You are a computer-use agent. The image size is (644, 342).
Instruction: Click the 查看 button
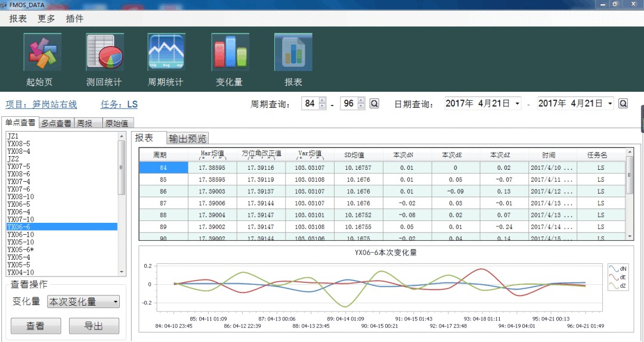coord(35,326)
